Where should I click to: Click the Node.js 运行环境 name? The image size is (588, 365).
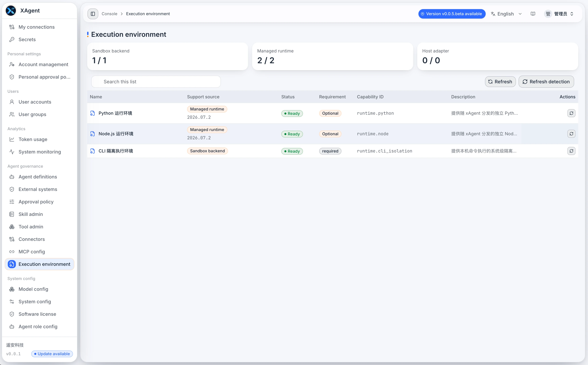116,134
